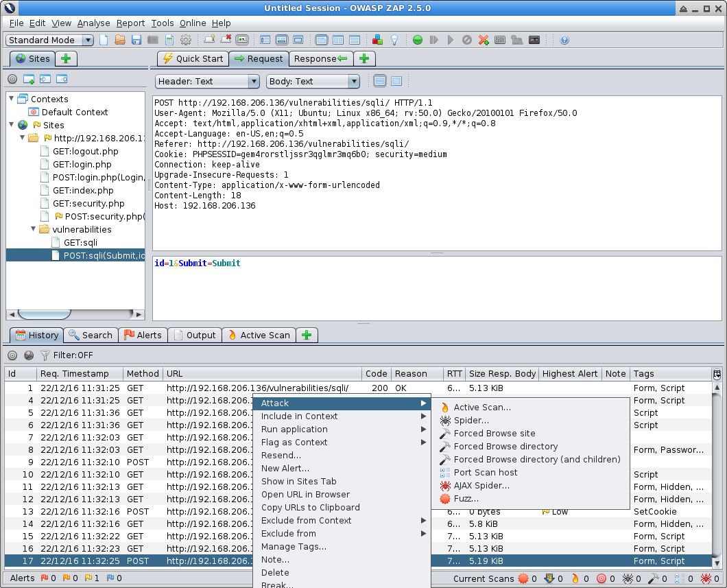This screenshot has width=727, height=588.
Task: Collapse the Contexts tree node
Action: 11,99
